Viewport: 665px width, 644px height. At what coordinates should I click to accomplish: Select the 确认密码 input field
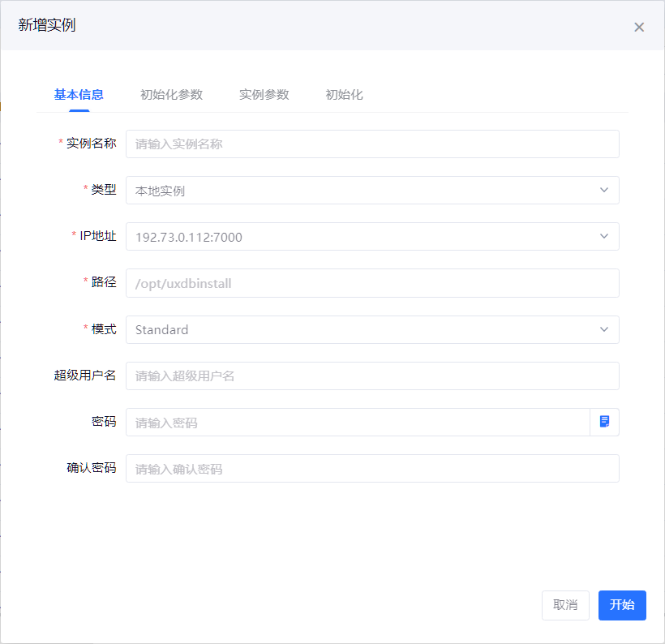click(372, 468)
